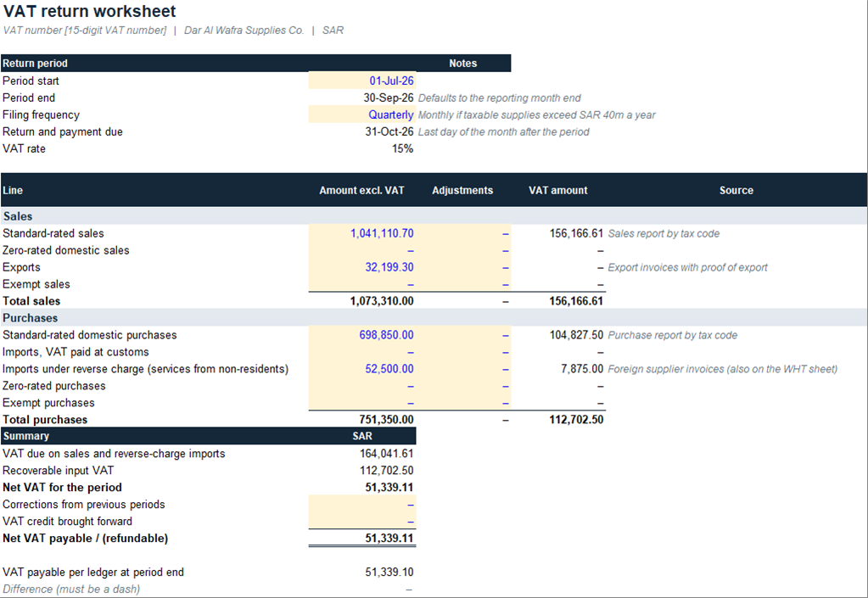This screenshot has height=598, width=868.
Task: Click the Difference (must be a dash) label
Action: [x=71, y=590]
